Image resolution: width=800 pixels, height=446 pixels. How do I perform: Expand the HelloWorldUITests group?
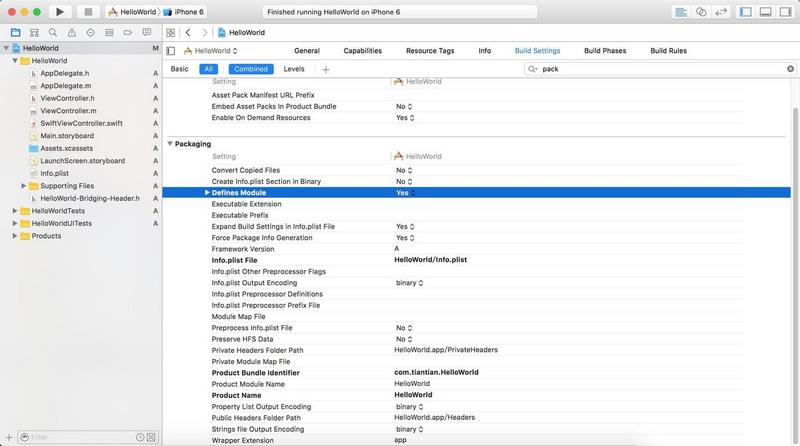click(x=15, y=224)
